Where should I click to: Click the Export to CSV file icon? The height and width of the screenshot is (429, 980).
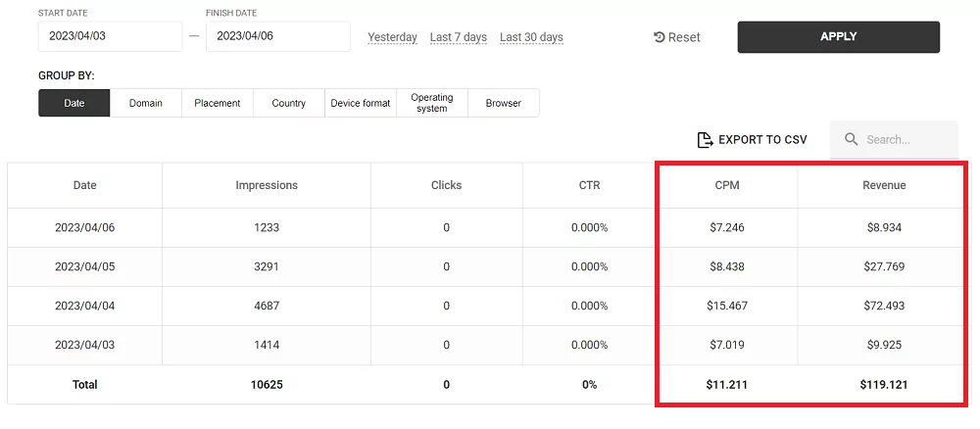coord(705,140)
